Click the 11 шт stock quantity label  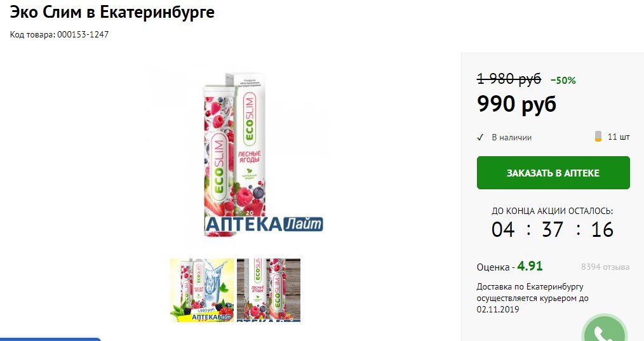point(619,137)
